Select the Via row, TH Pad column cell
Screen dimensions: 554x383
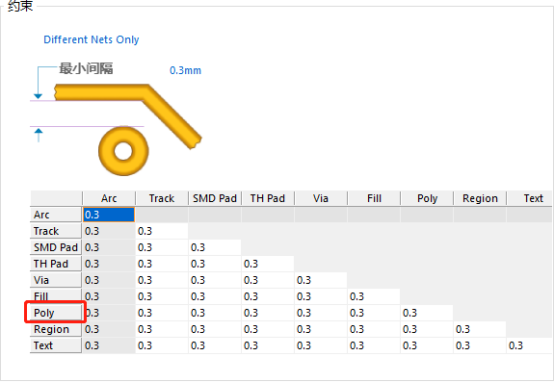268,280
